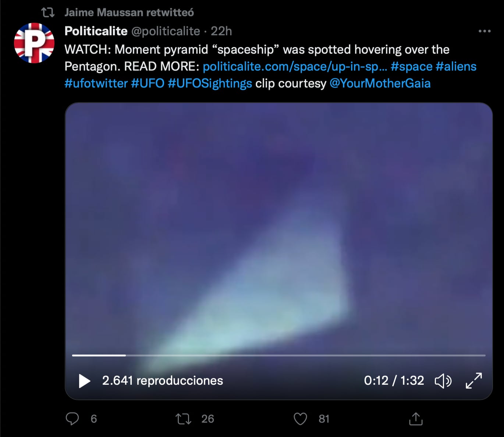Open Politicalite profile avatar
The width and height of the screenshot is (504, 437).
pos(34,43)
